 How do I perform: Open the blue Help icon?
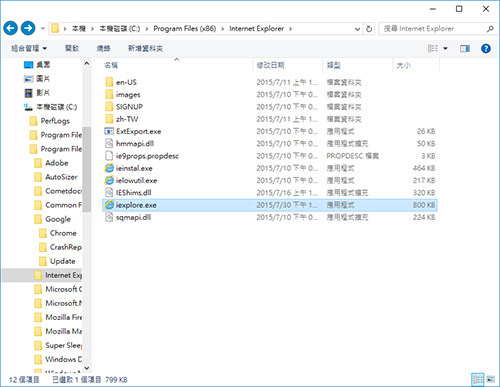486,49
